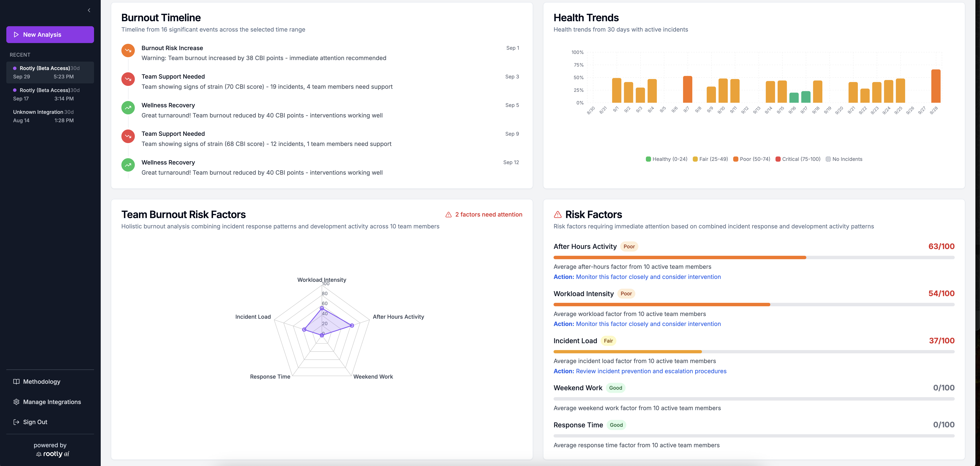
Task: Open the Sep 29 Rootly analysis
Action: click(x=50, y=72)
